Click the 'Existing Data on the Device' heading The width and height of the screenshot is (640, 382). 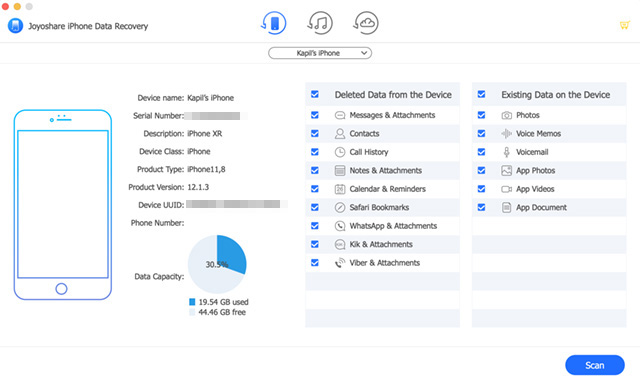pos(556,95)
